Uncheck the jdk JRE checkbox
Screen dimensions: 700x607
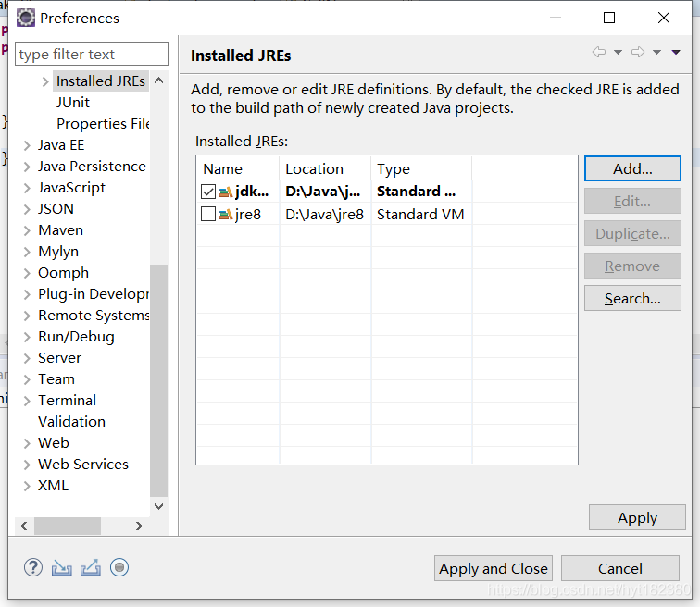208,192
